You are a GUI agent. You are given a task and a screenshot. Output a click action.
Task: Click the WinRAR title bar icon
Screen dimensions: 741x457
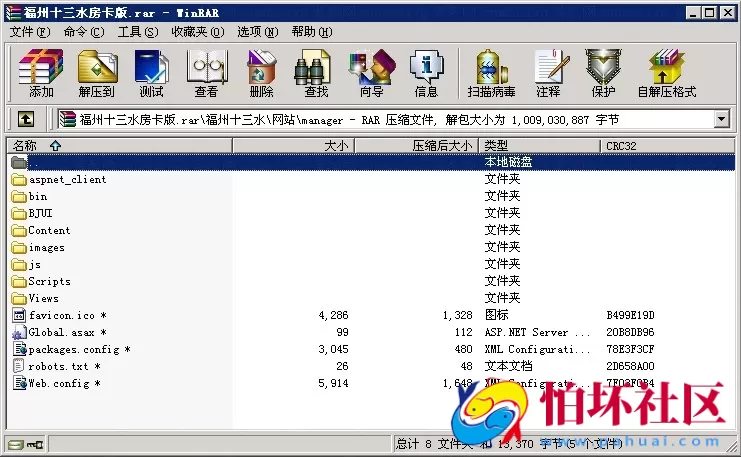(13, 12)
